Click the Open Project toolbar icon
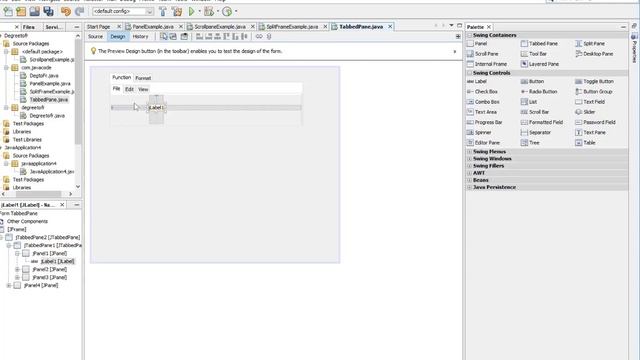 tap(34, 11)
